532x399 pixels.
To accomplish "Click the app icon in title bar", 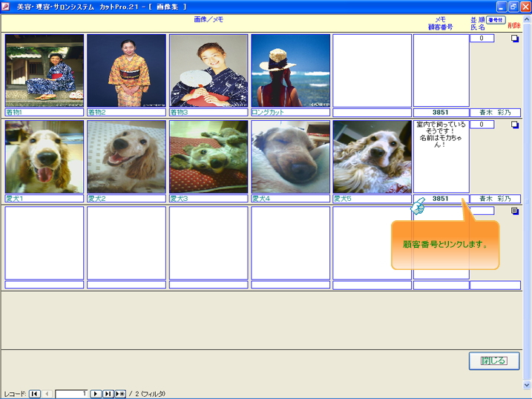I will (5, 7).
